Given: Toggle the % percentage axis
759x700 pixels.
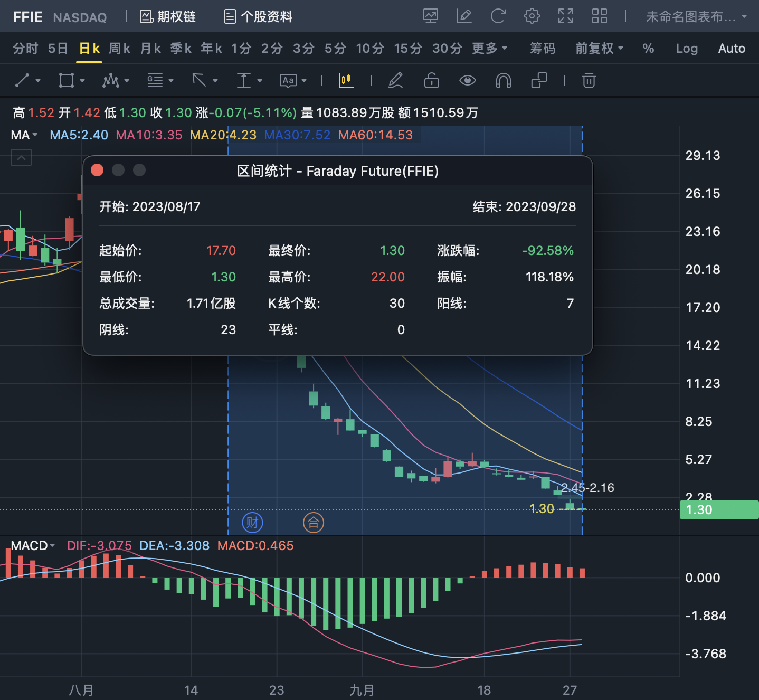Looking at the screenshot, I should pos(648,49).
